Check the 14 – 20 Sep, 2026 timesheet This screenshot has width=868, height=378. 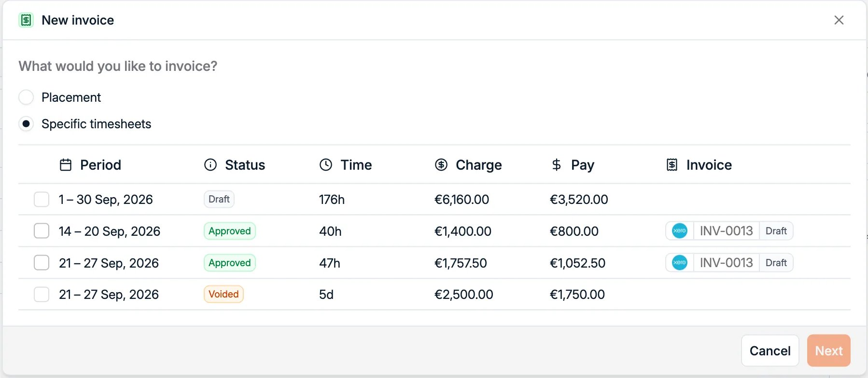coord(42,231)
